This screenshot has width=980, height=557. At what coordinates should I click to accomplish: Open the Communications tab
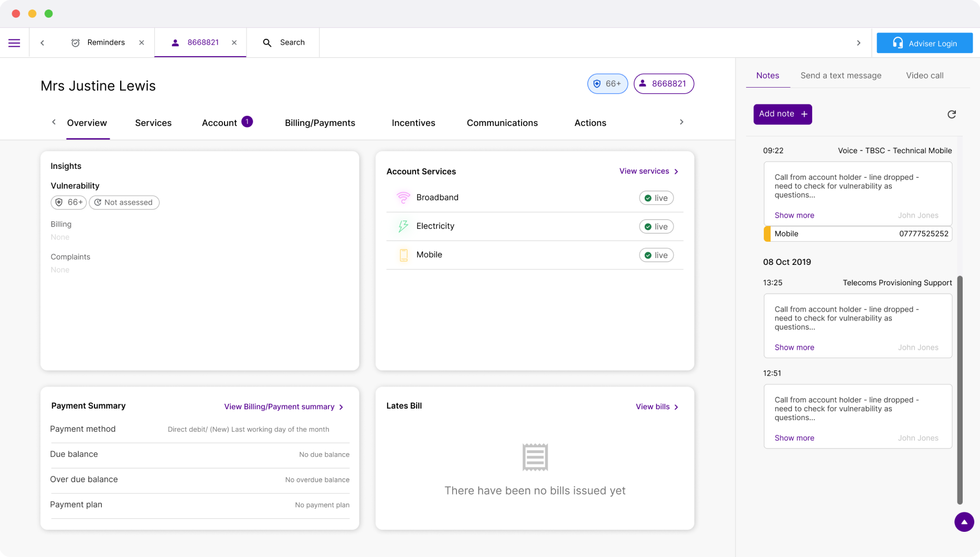click(x=502, y=123)
